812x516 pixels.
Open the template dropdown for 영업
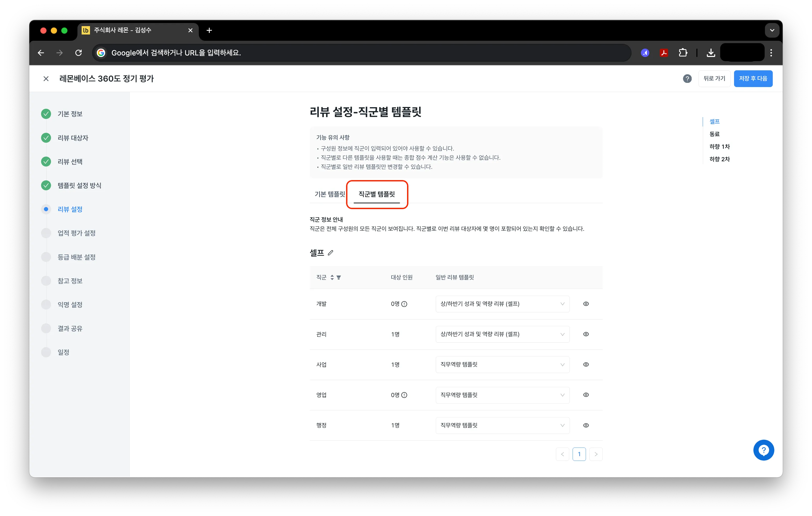point(503,395)
